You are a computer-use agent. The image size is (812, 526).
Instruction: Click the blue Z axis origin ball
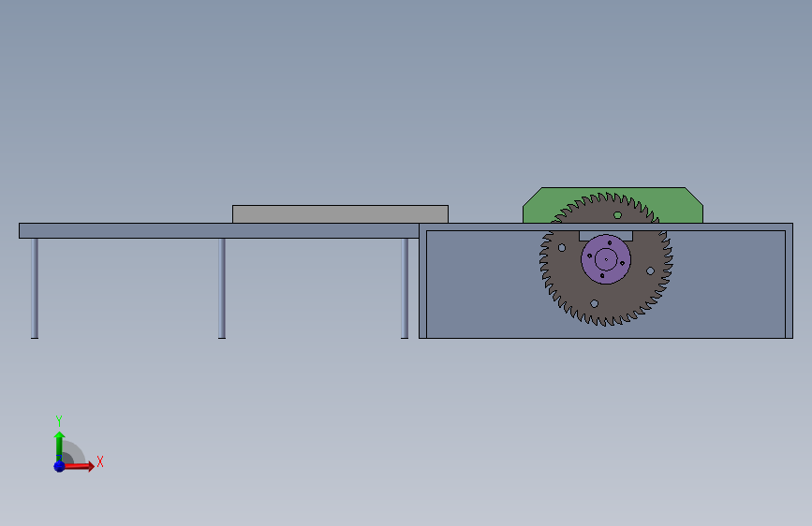tap(59, 466)
